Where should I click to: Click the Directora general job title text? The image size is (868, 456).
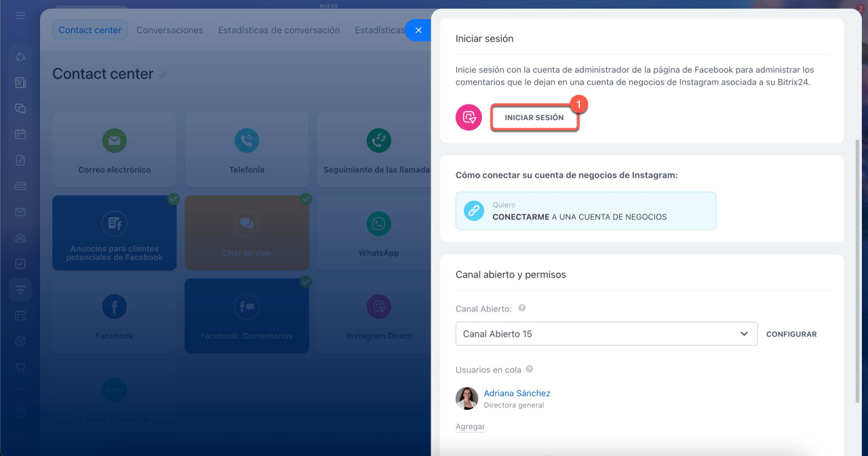coord(513,405)
